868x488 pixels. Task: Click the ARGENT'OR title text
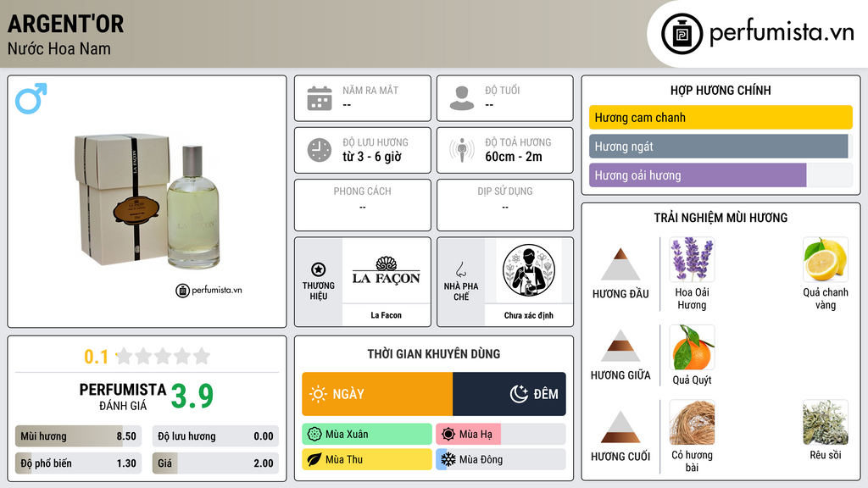pyautogui.click(x=66, y=24)
